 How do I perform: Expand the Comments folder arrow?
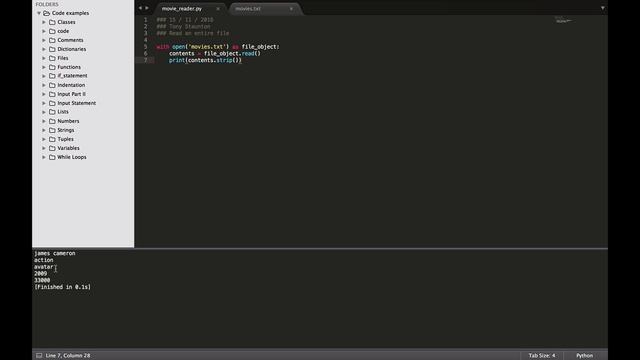[x=44, y=40]
